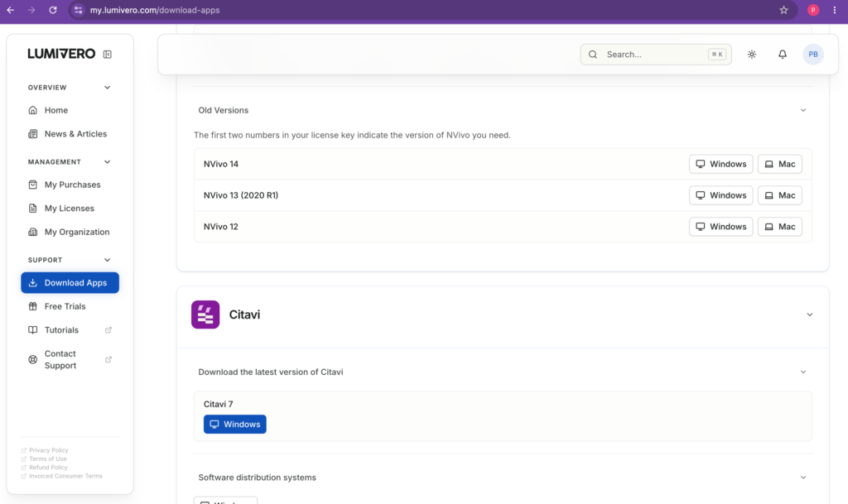Open the Chrome three-dot menu
Image resolution: width=848 pixels, height=504 pixels.
(835, 10)
